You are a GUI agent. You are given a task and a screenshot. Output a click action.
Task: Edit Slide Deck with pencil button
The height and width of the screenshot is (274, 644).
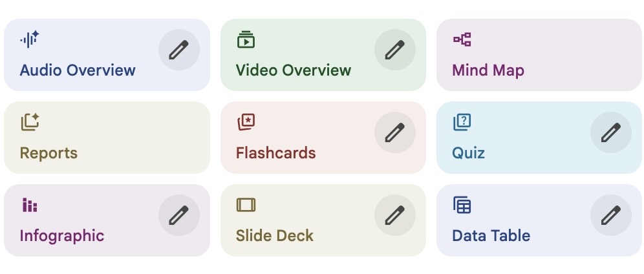(x=394, y=215)
